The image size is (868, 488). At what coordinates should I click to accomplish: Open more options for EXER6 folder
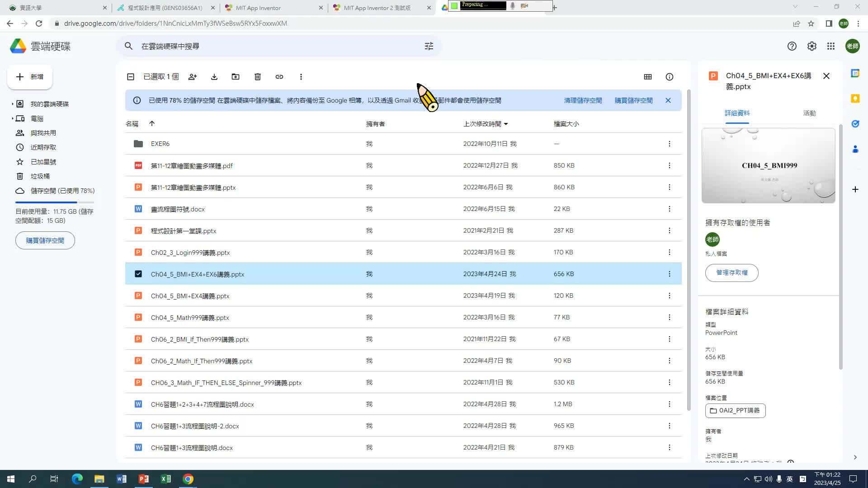(670, 144)
